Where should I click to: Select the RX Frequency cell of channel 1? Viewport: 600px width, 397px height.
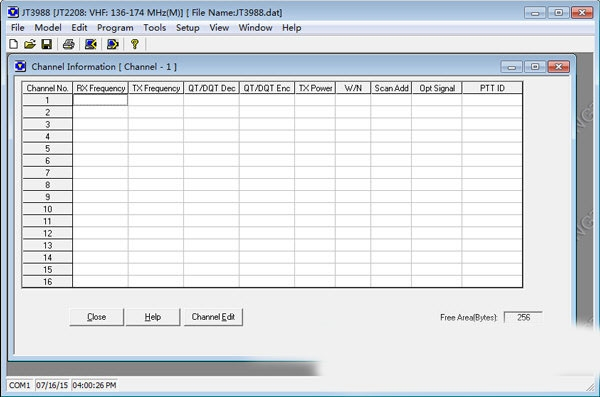[100, 100]
